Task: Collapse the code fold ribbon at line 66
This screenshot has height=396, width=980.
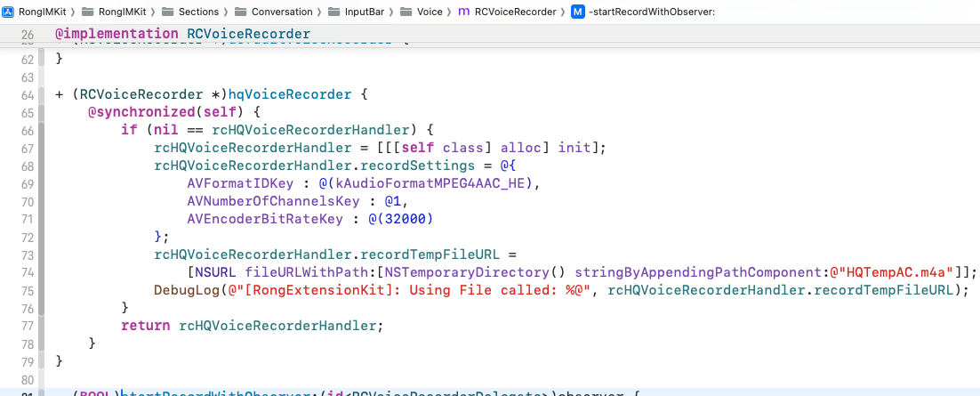Action: click(42, 130)
